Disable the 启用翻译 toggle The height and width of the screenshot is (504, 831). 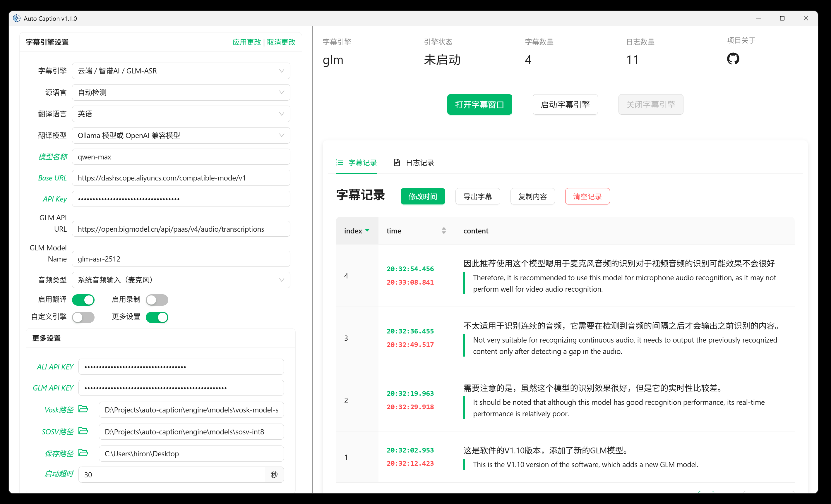click(x=83, y=300)
